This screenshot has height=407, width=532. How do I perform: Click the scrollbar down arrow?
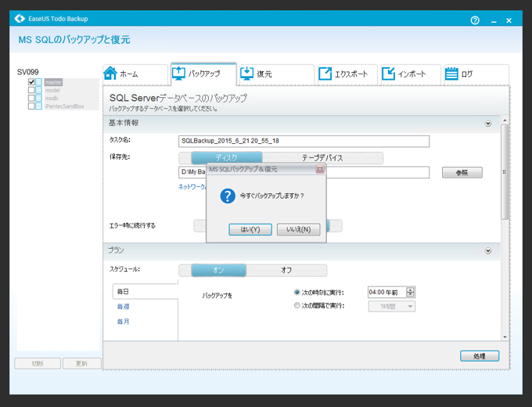(505, 337)
